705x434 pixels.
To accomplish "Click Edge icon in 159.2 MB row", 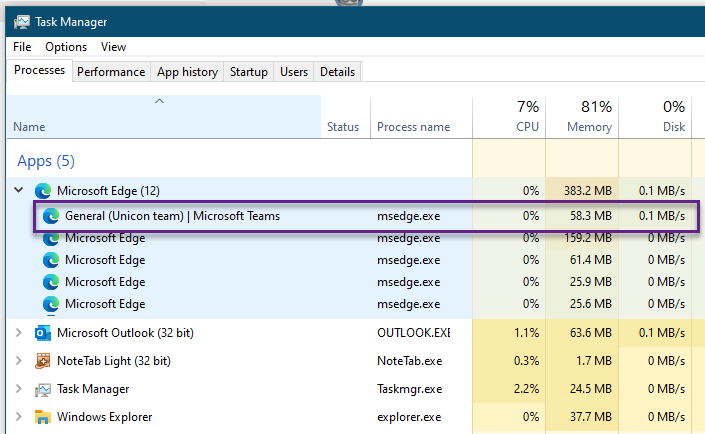I will click(x=51, y=238).
